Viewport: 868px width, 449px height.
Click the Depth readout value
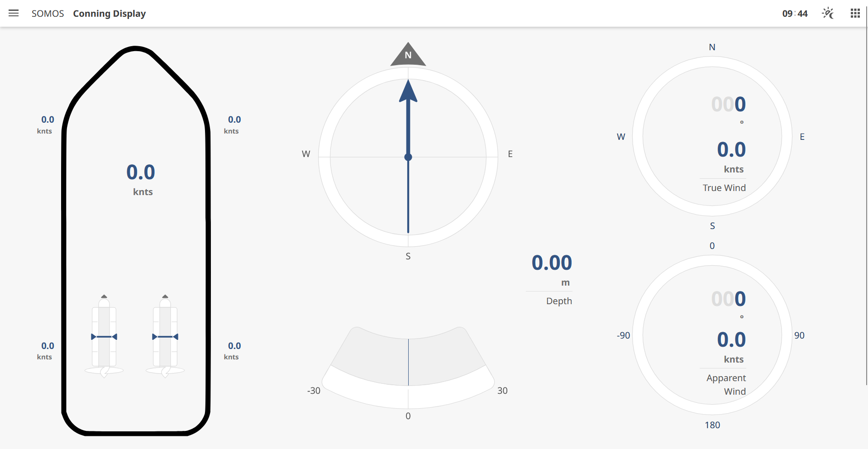coord(552,263)
